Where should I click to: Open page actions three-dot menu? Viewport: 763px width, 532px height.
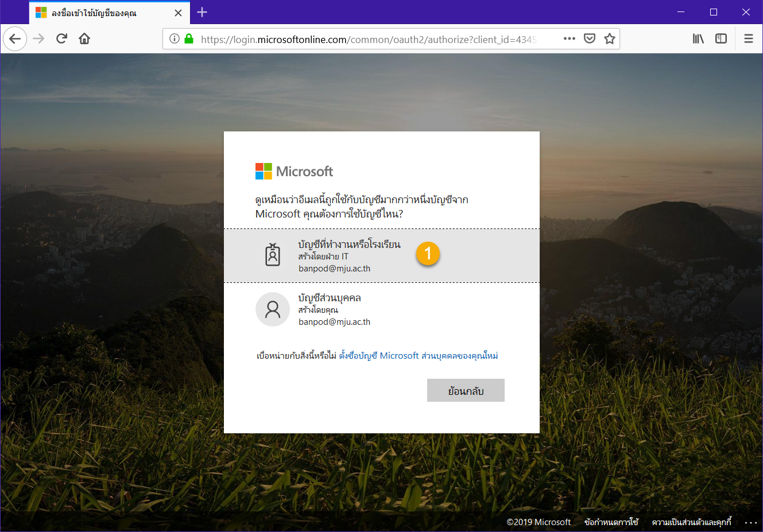tap(569, 39)
